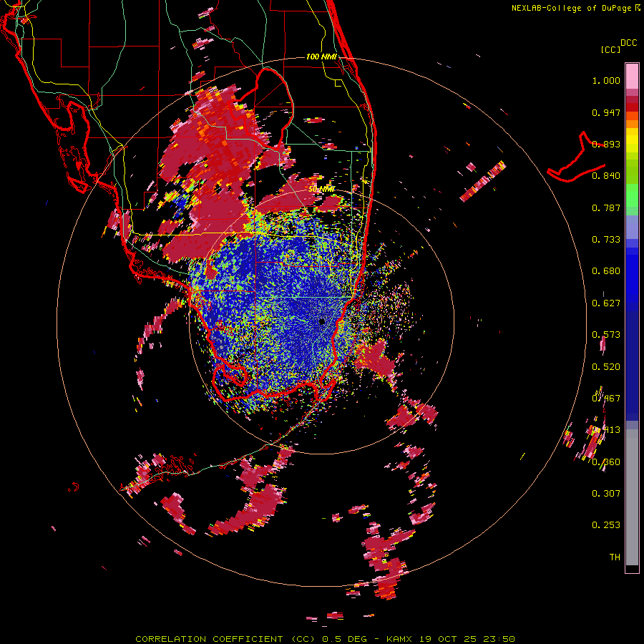Click the 100 NMI range ring label
Viewport: 644px width, 644px height.
[321, 57]
